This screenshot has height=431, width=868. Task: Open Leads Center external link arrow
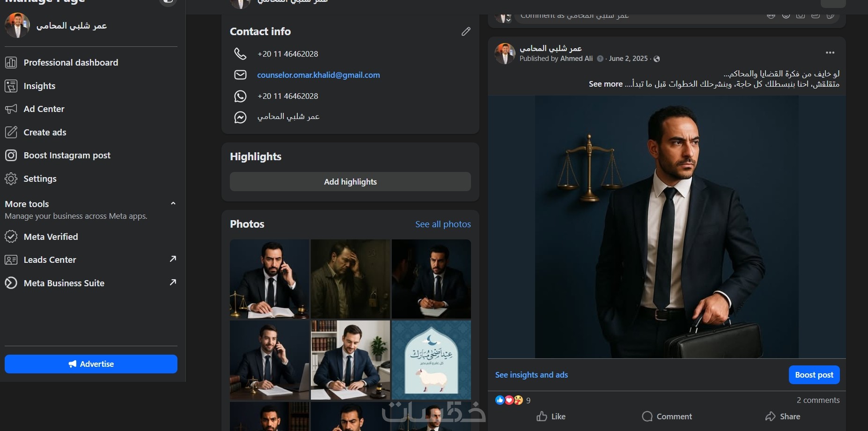(x=173, y=259)
